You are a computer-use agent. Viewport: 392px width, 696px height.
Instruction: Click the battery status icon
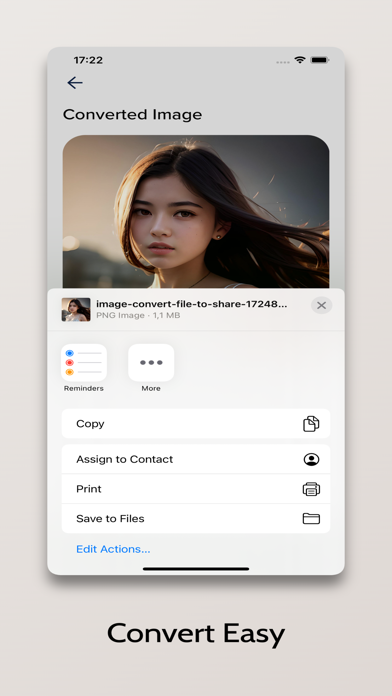pos(320,60)
